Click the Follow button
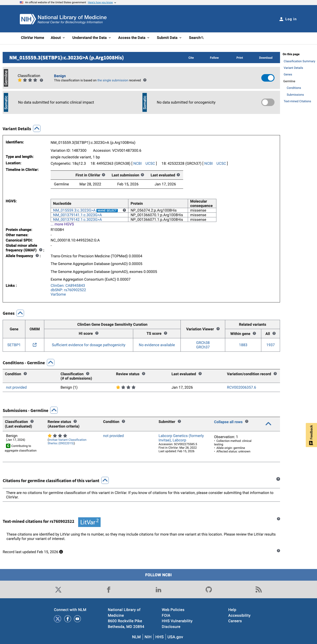Image resolution: width=317 pixels, height=644 pixels. [x=214, y=58]
